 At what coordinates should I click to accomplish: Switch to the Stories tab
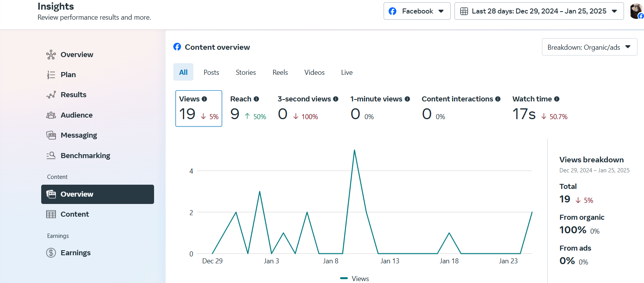pos(246,72)
